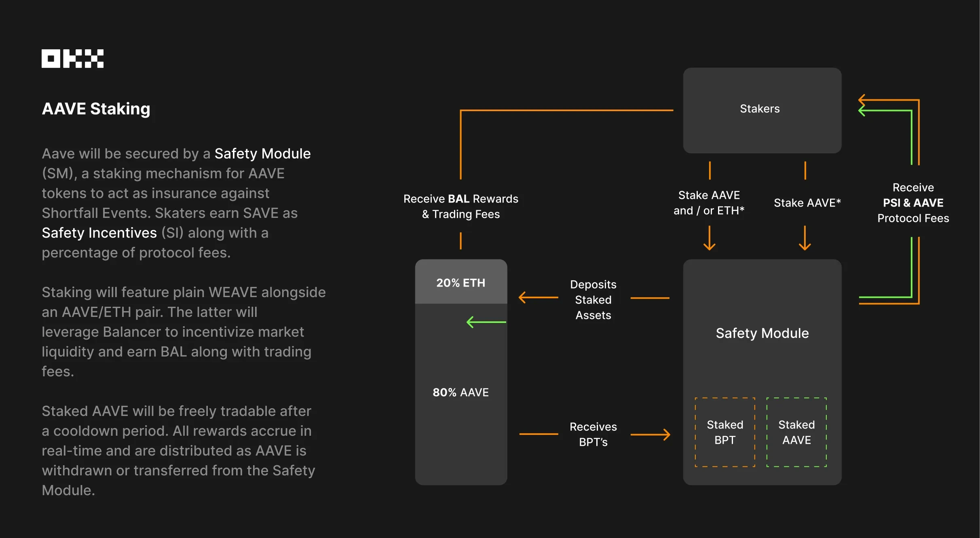The height and width of the screenshot is (538, 980).
Task: Click the AAVE Staking heading
Action: point(96,109)
